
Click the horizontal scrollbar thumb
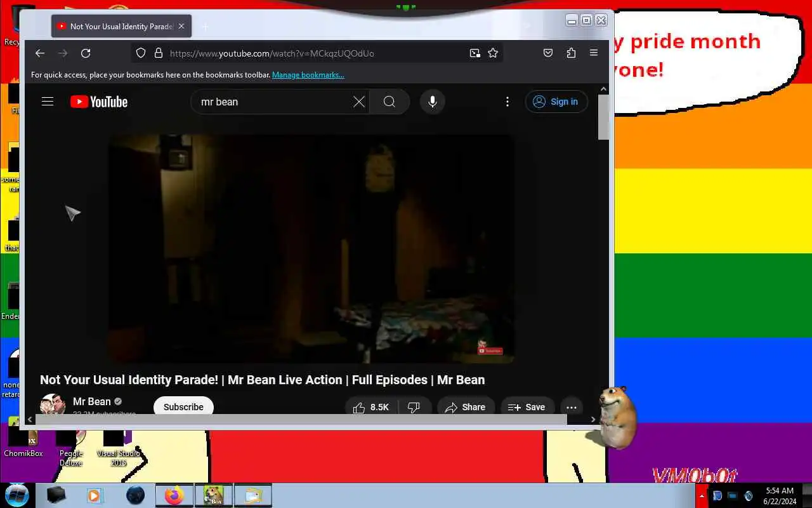tap(301, 419)
